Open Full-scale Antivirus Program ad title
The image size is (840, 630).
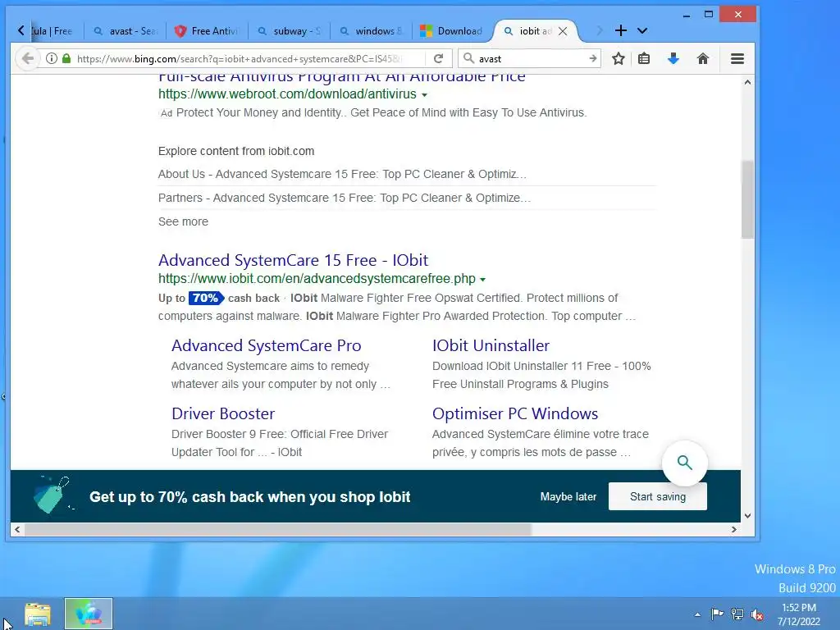pyautogui.click(x=342, y=78)
